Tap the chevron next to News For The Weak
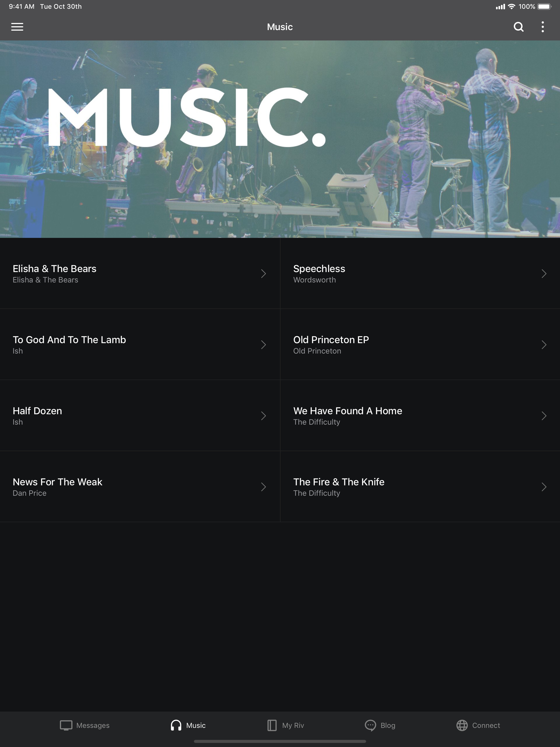 [263, 487]
